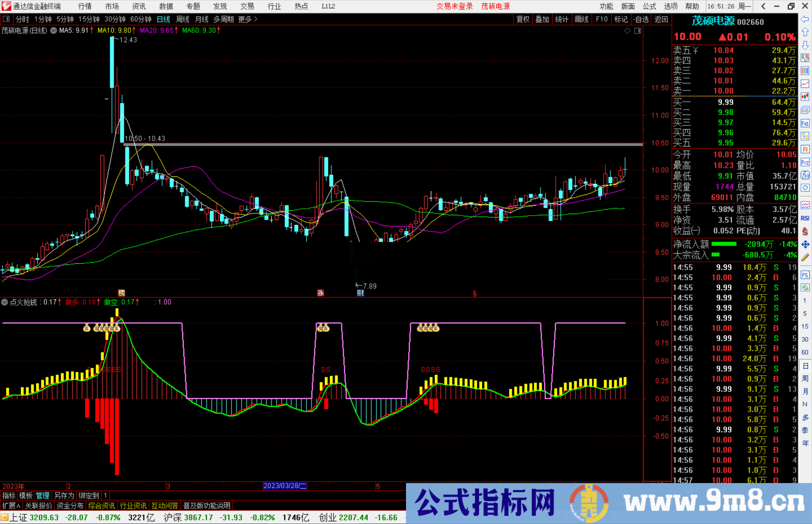
Task: Click the 返回 button in the toolbar
Action: click(x=661, y=19)
